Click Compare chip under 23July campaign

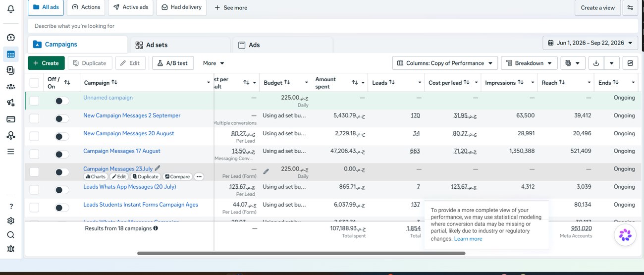pos(177,176)
